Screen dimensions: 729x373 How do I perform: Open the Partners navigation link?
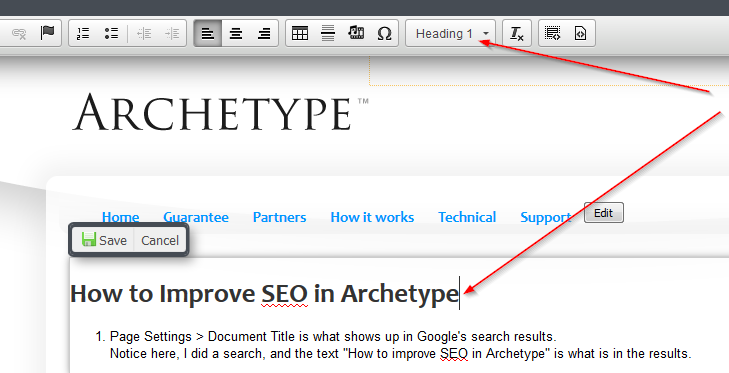[279, 217]
